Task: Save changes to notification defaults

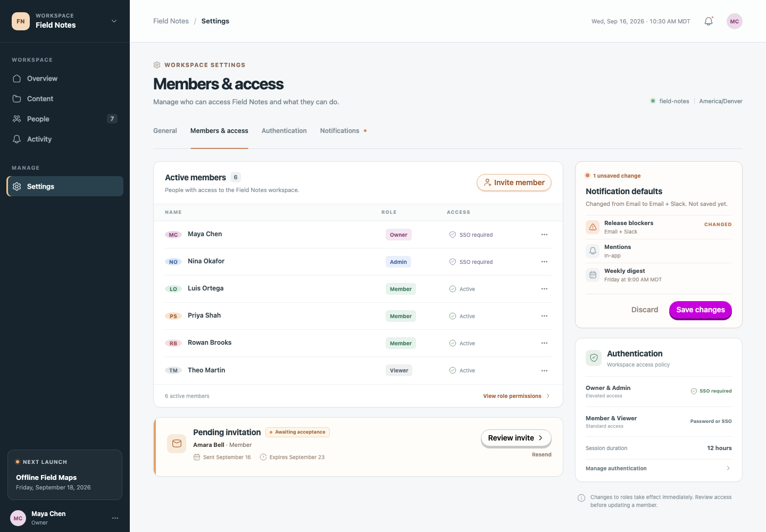Action: [701, 310]
